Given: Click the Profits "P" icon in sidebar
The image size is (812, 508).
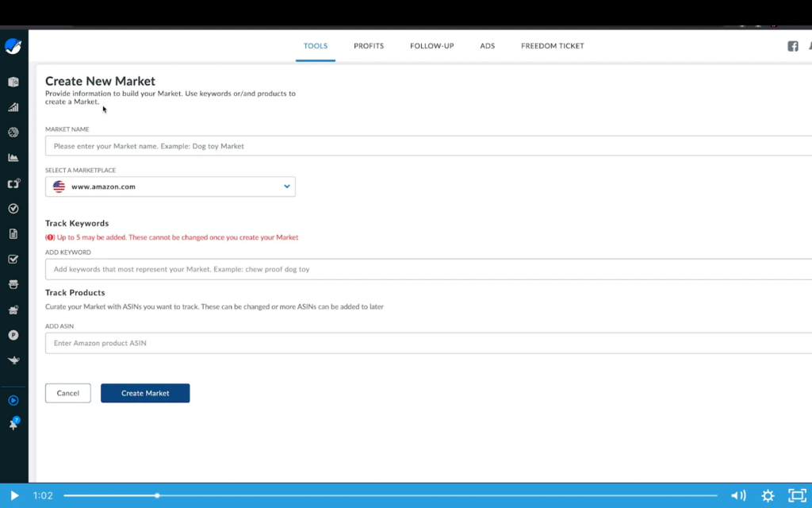Looking at the screenshot, I should click(x=13, y=335).
